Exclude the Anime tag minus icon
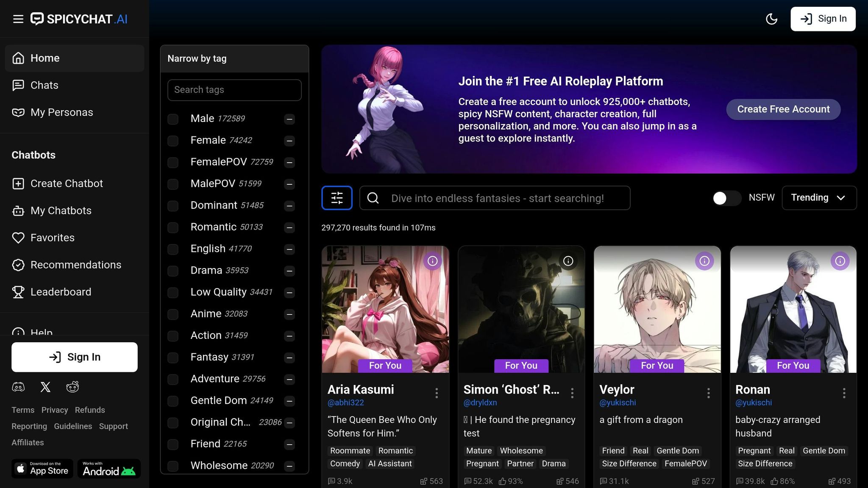The image size is (868, 488). [x=289, y=315]
